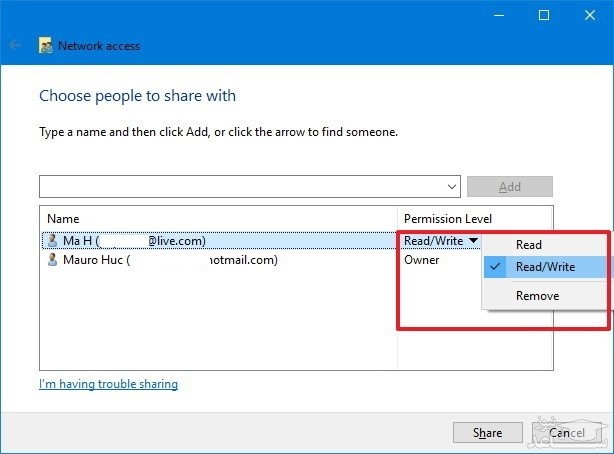
Task: Click the back arrow in the title bar
Action: [x=15, y=45]
